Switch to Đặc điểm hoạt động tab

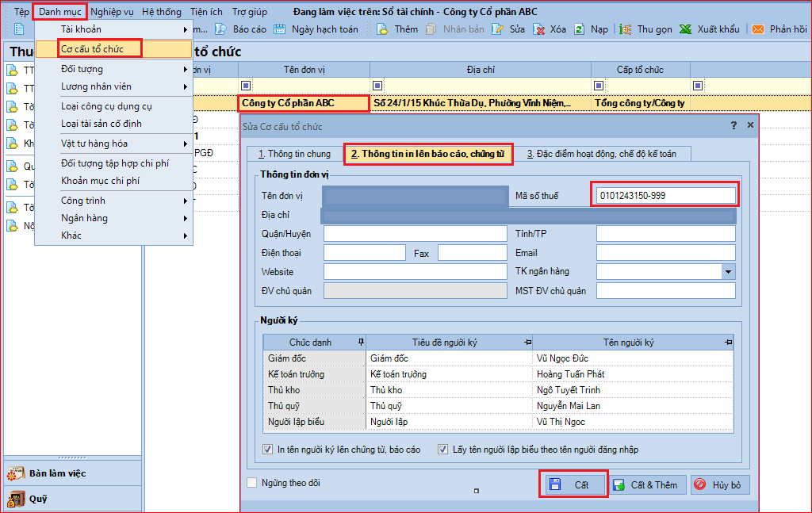pos(603,154)
